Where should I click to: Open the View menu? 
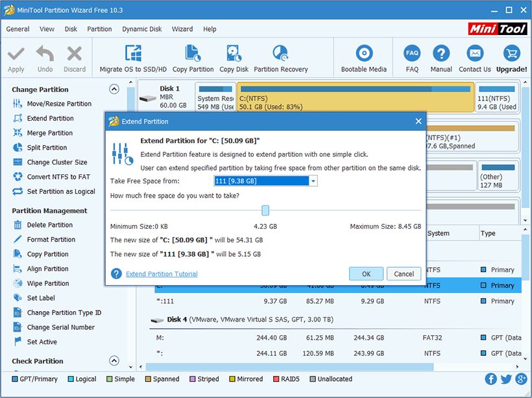point(47,29)
